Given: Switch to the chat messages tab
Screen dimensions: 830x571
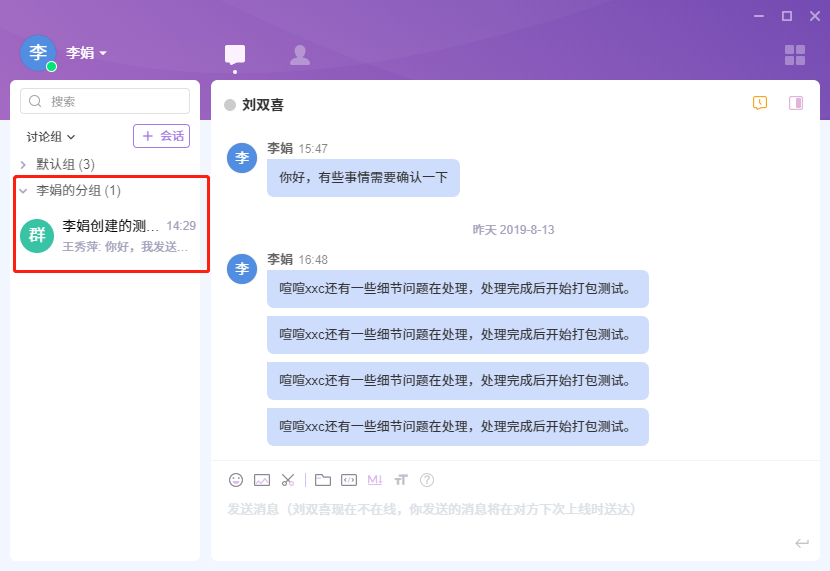Looking at the screenshot, I should coord(235,55).
